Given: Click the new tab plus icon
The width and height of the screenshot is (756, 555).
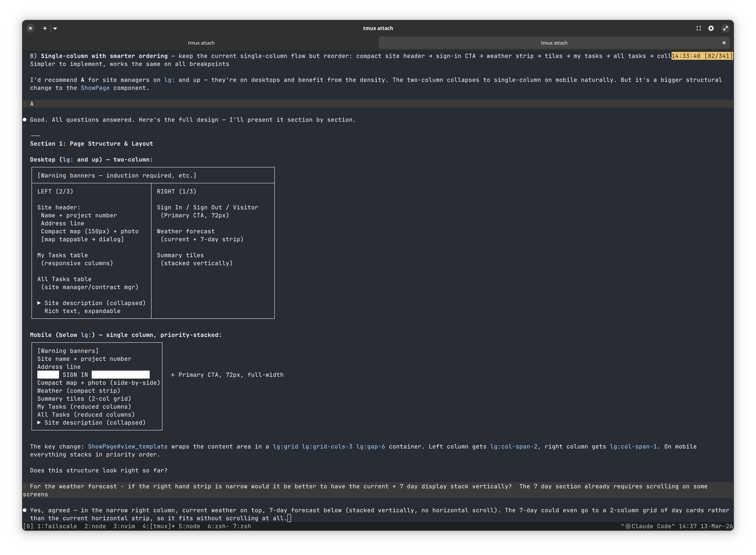Looking at the screenshot, I should coord(45,28).
